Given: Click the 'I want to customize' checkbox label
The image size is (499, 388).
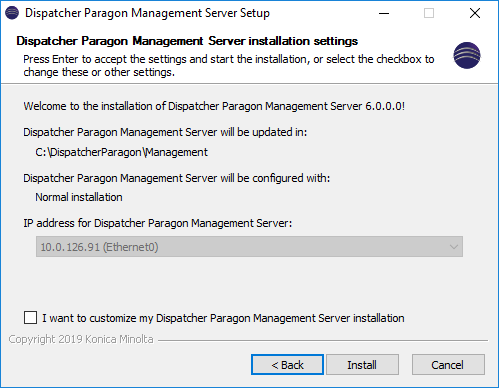Looking at the screenshot, I should tap(223, 318).
